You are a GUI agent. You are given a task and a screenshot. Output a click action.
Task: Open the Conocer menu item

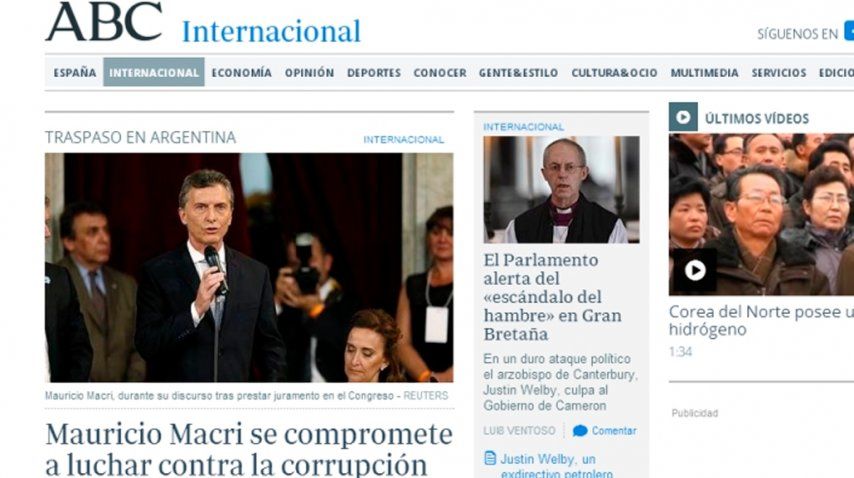440,72
